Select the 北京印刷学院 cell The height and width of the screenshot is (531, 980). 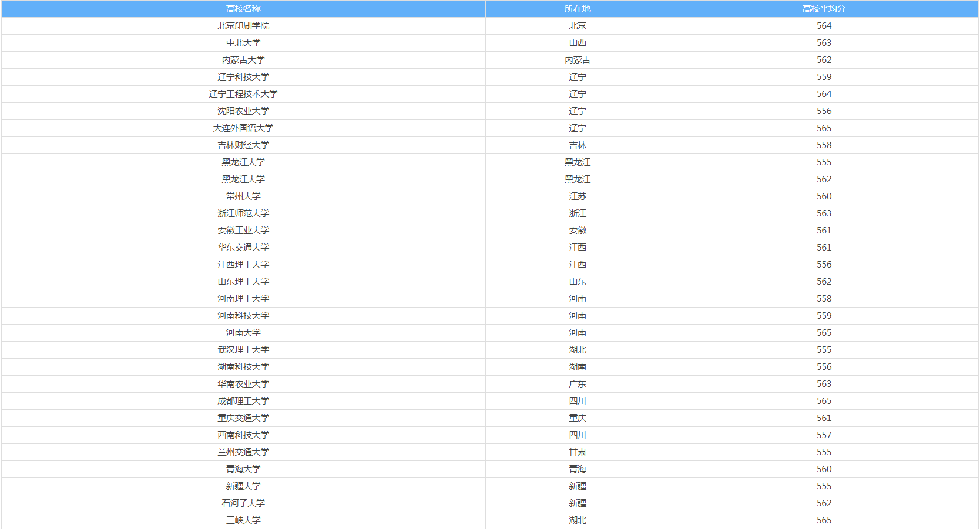tap(243, 26)
